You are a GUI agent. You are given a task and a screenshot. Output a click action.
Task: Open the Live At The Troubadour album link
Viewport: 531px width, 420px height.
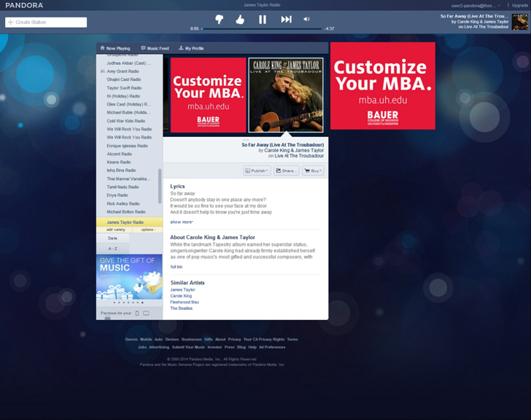(299, 156)
